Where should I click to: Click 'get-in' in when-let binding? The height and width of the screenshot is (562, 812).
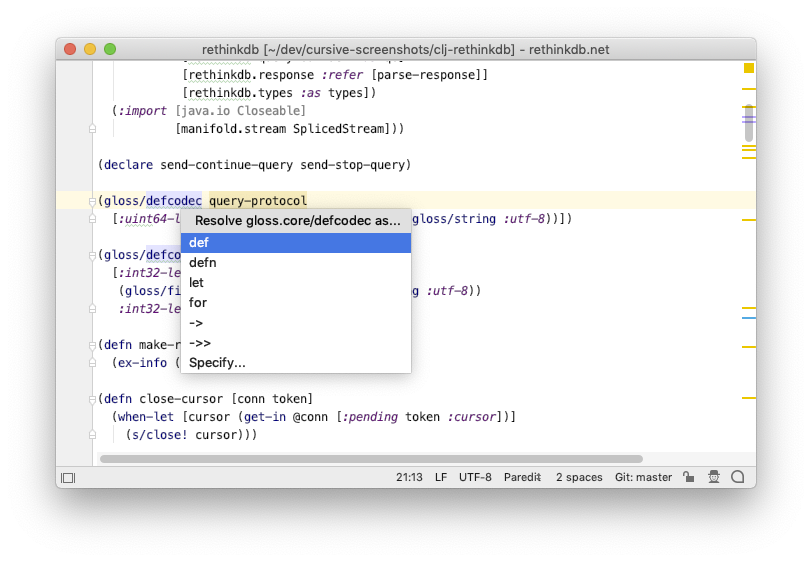pyautogui.click(x=265, y=417)
